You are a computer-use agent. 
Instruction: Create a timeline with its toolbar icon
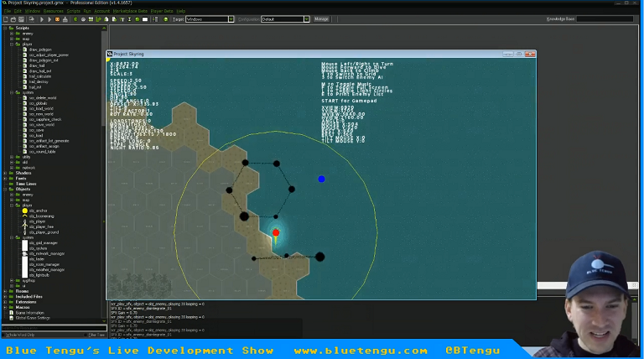point(129,19)
